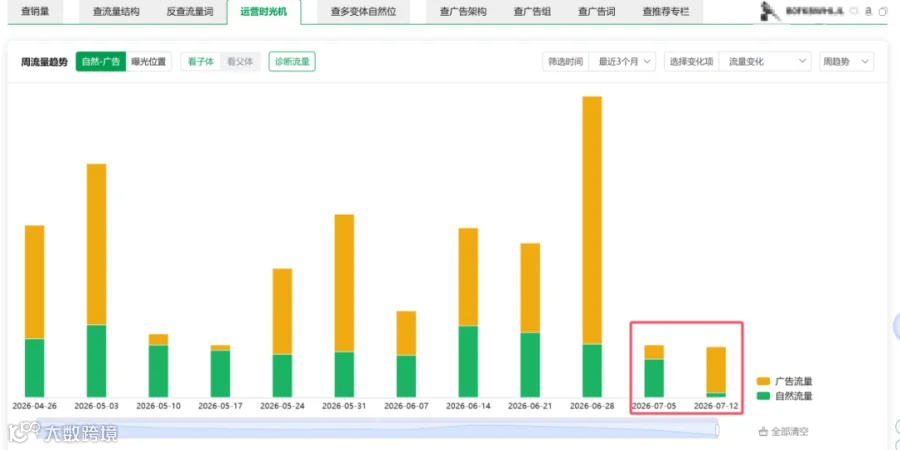900x450 pixels.
Task: Click the x-axis label 2026-05-10
Action: (158, 406)
